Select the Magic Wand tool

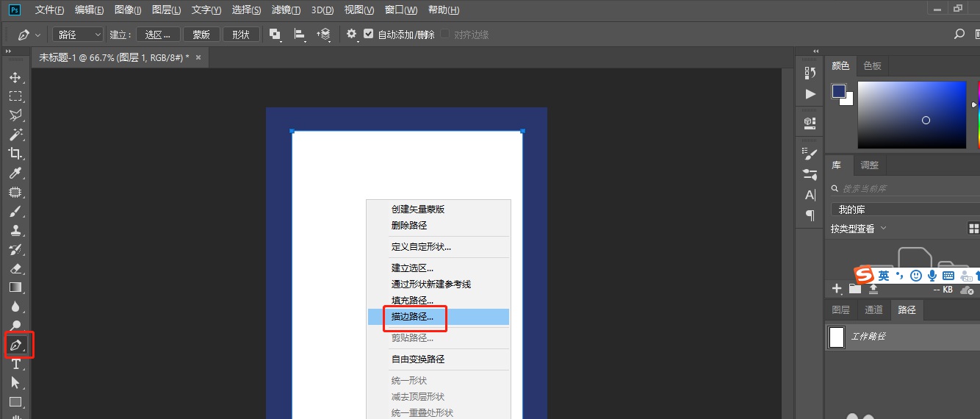pos(15,135)
